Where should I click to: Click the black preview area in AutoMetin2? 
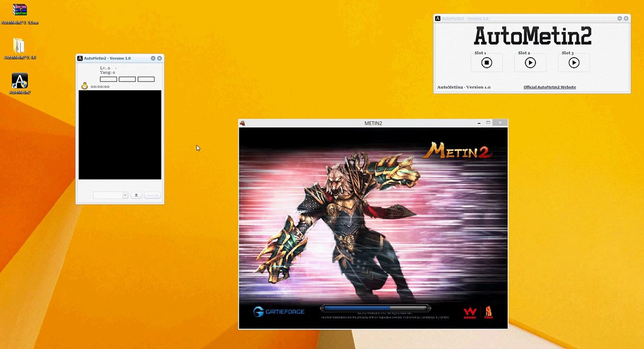tap(120, 135)
